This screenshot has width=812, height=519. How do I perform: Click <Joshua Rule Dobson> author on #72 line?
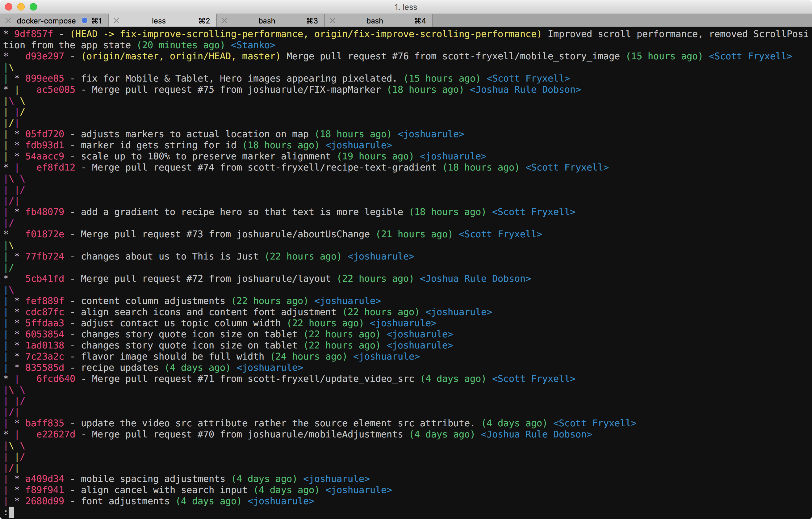(x=475, y=279)
